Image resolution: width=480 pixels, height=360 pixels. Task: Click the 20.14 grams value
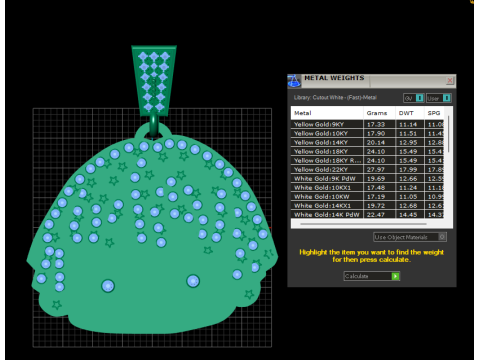[376, 142]
